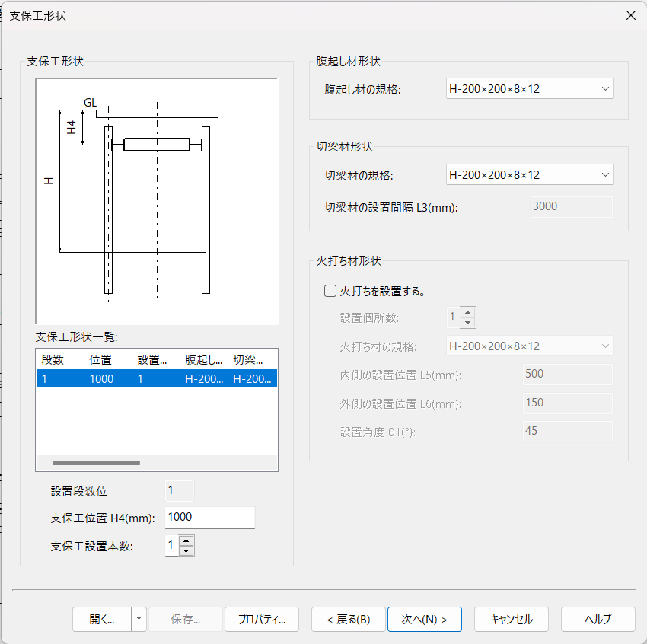Screen dimensions: 647x644
Task: Click the キャンセル button
Action: point(512,619)
